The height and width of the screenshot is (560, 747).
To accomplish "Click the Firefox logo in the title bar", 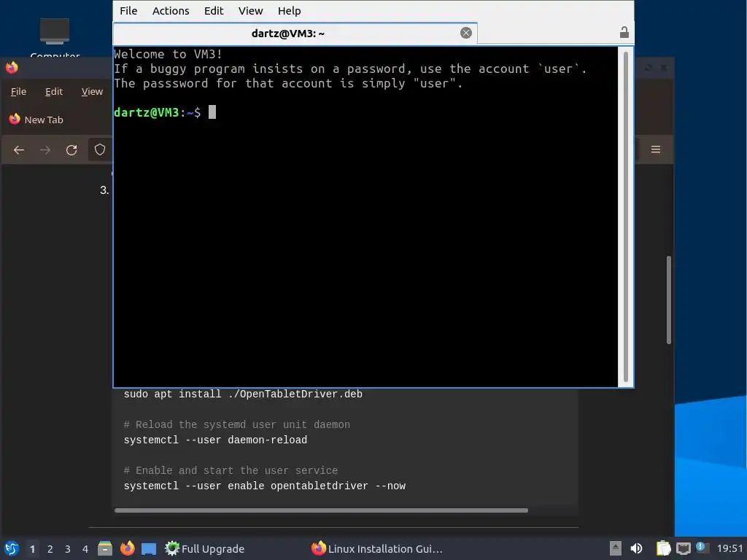I will coord(12,68).
